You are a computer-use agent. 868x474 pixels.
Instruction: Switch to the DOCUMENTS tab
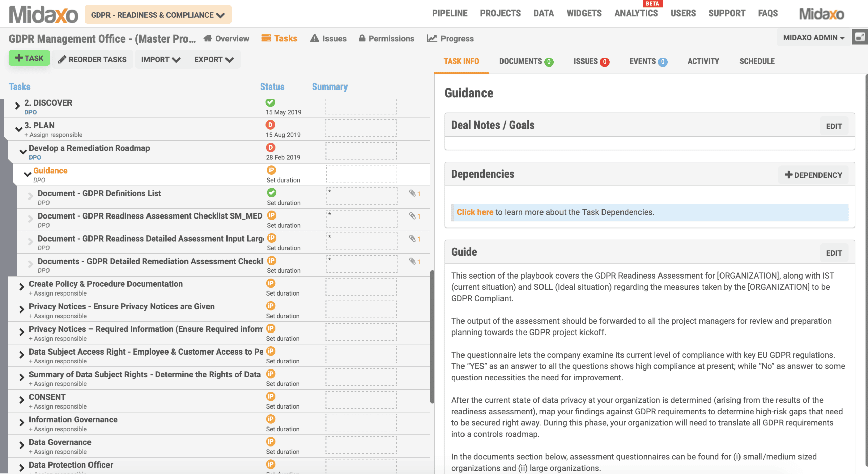click(x=526, y=61)
